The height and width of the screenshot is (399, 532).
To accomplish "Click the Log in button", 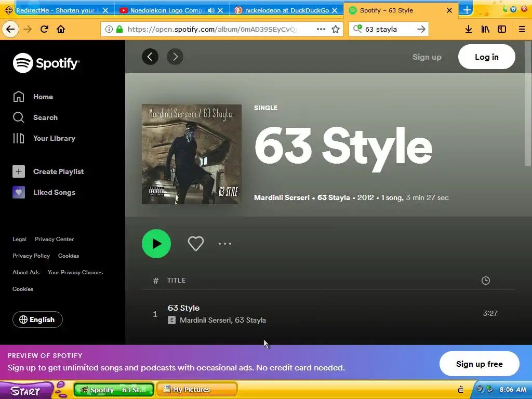I will [x=486, y=57].
